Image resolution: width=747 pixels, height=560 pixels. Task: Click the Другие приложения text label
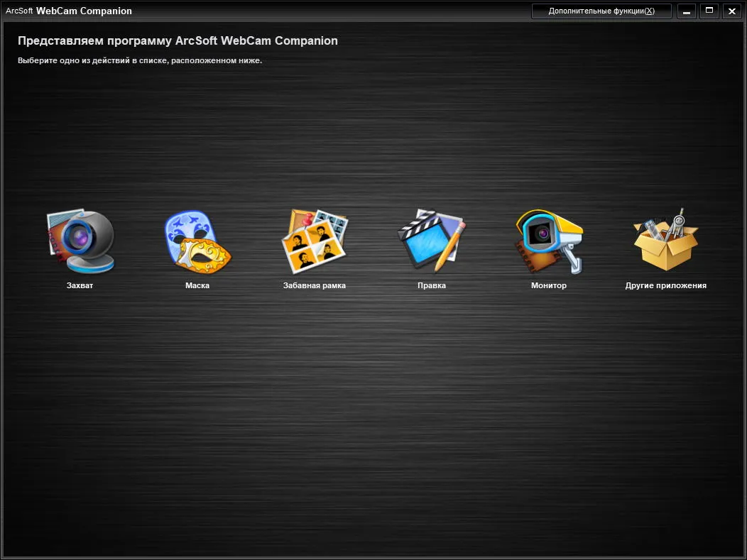click(x=665, y=286)
